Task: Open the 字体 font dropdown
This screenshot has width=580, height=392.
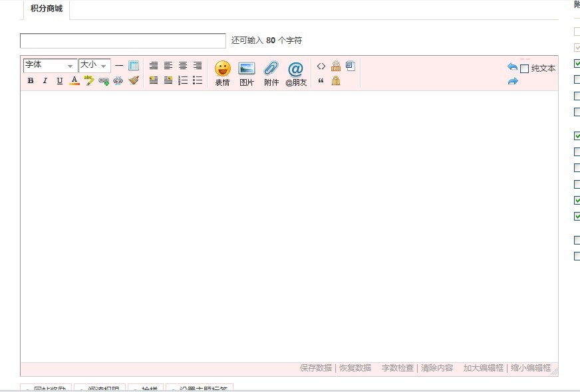Action: [50, 65]
